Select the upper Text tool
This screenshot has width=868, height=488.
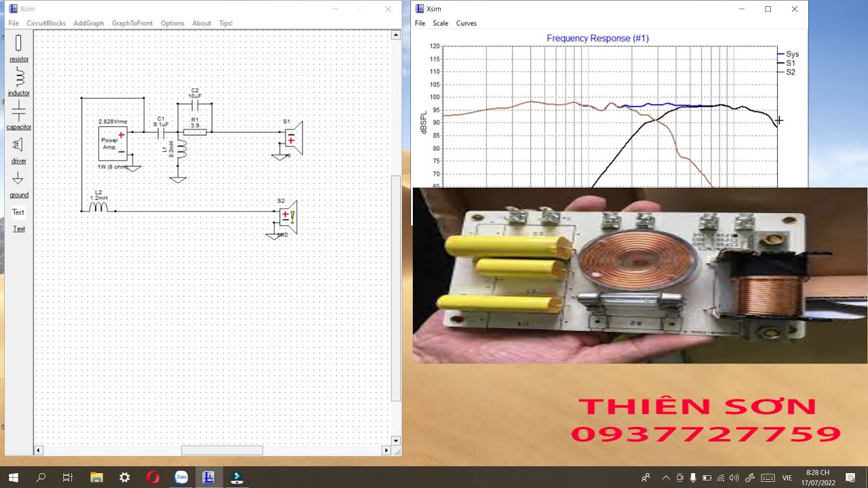[18, 212]
